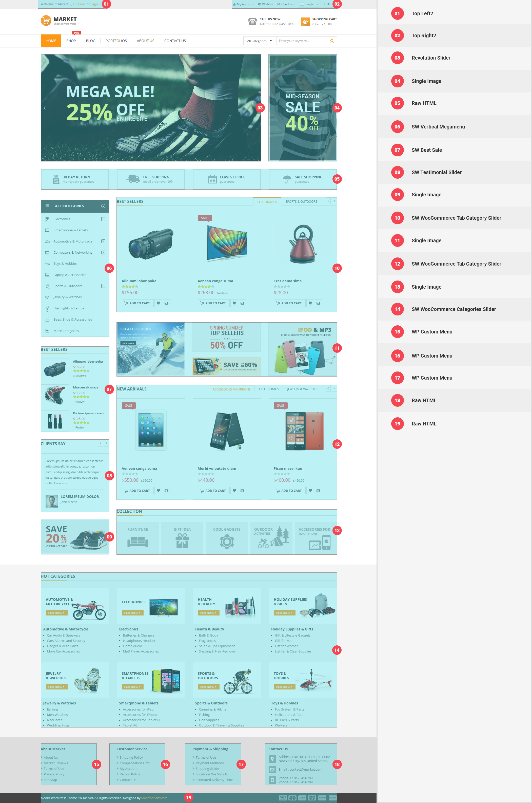Viewport: 532px width, 803px height.
Task: Open Maecen sit maze helmet product
Action: [x=55, y=395]
